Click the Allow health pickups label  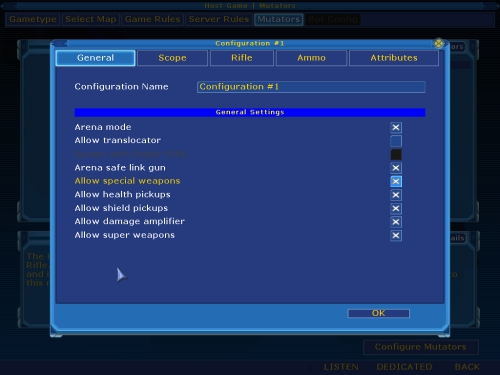point(122,194)
